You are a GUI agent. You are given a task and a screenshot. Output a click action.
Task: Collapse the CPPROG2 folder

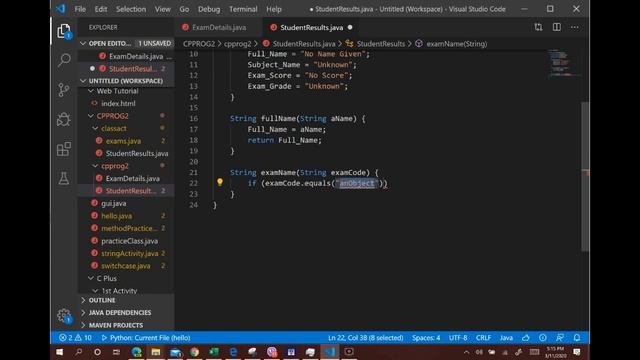click(91, 116)
